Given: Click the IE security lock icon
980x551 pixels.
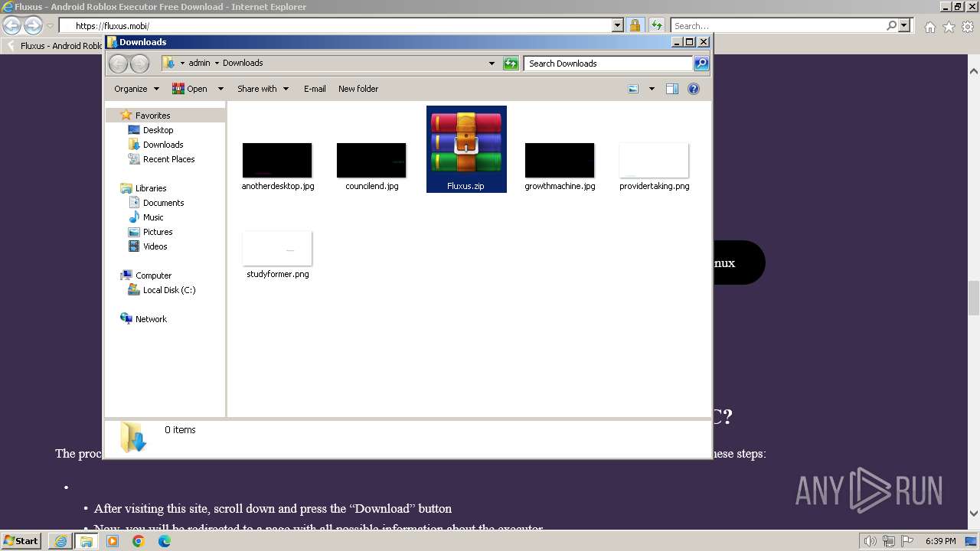Looking at the screenshot, I should pos(635,25).
